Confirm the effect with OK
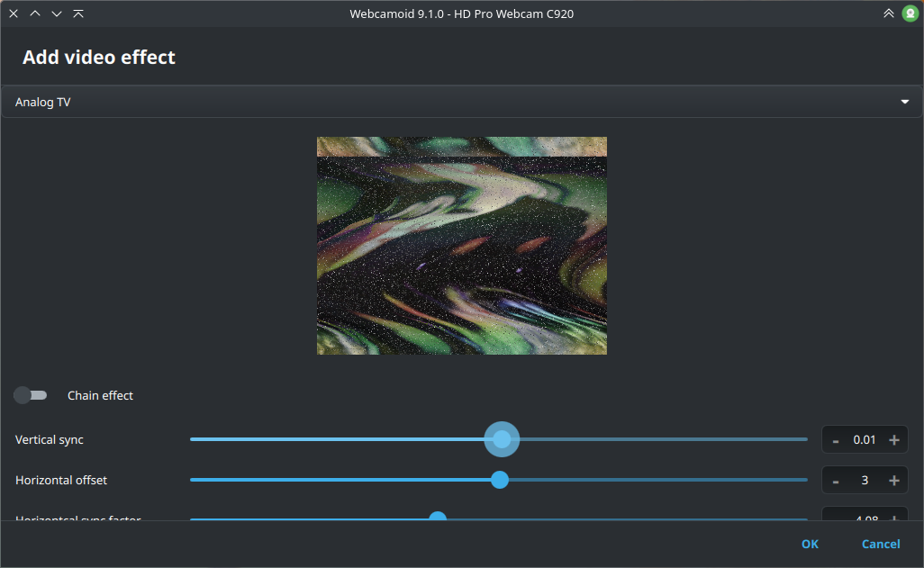 [810, 544]
